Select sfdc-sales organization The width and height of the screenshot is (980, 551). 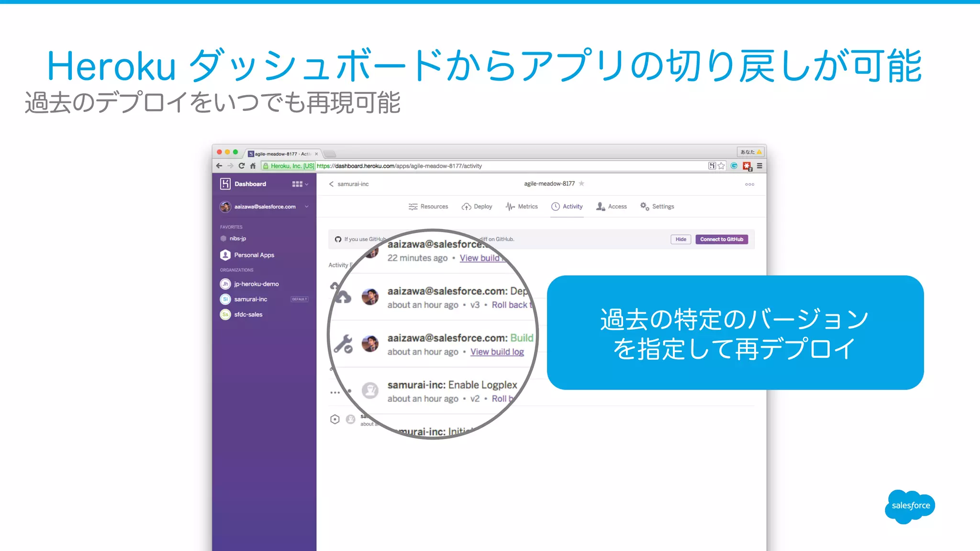pos(241,315)
